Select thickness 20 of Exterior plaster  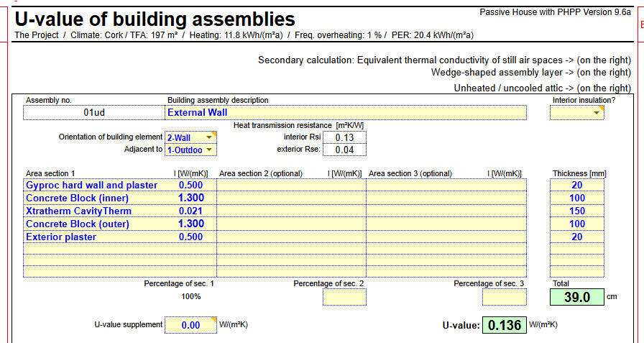click(577, 237)
